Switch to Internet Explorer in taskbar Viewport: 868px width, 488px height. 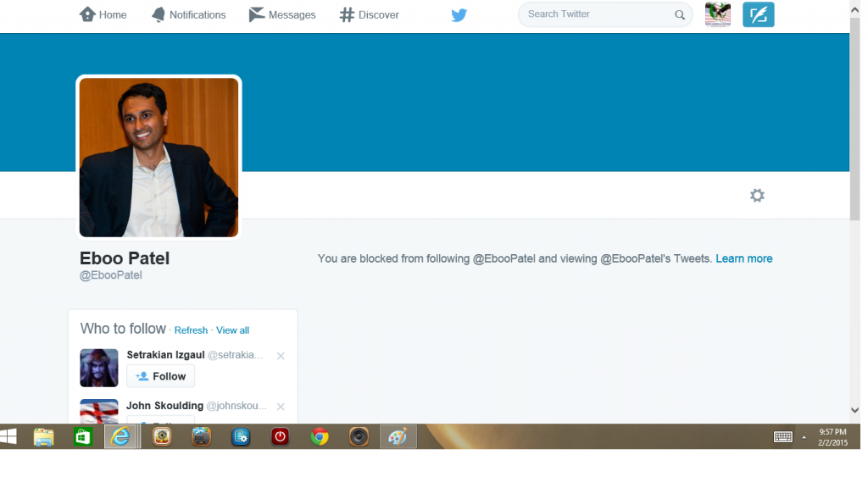121,436
